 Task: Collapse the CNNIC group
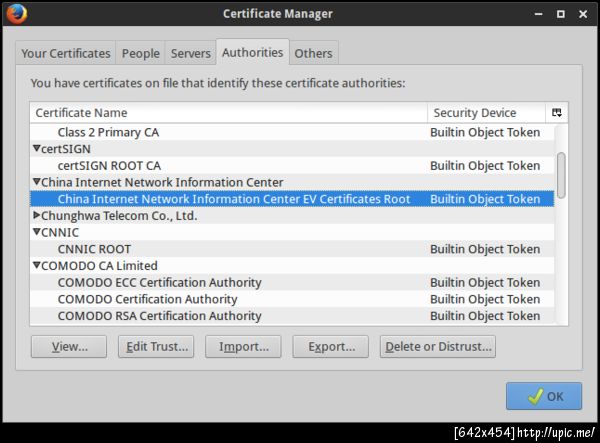click(37, 232)
